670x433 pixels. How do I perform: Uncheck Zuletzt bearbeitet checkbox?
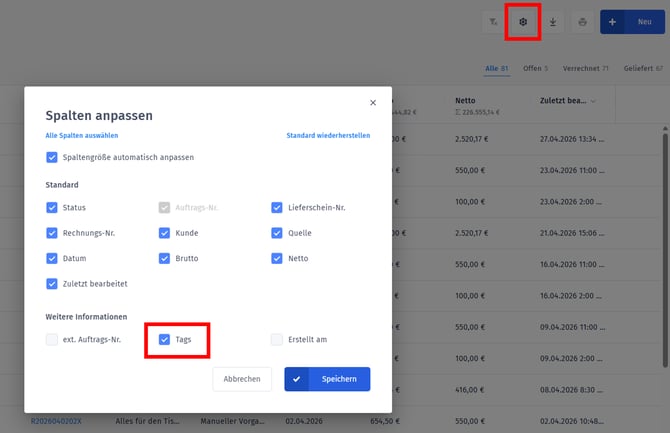coord(52,284)
